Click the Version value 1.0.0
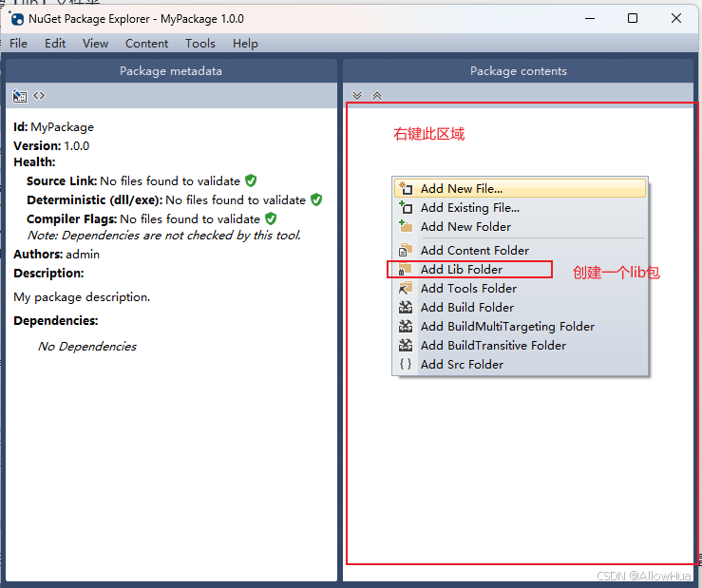This screenshot has width=702, height=588. click(x=77, y=146)
